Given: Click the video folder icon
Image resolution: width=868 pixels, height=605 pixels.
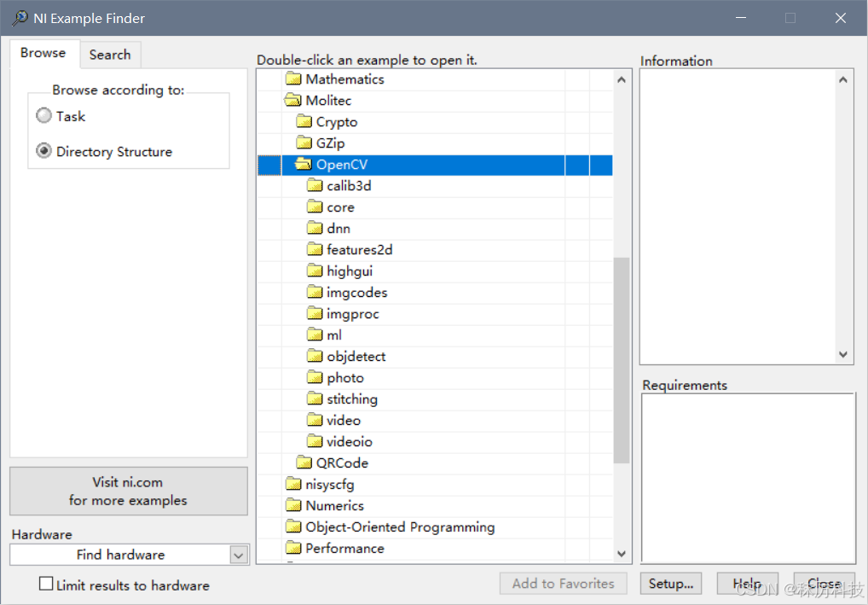Looking at the screenshot, I should [x=315, y=420].
